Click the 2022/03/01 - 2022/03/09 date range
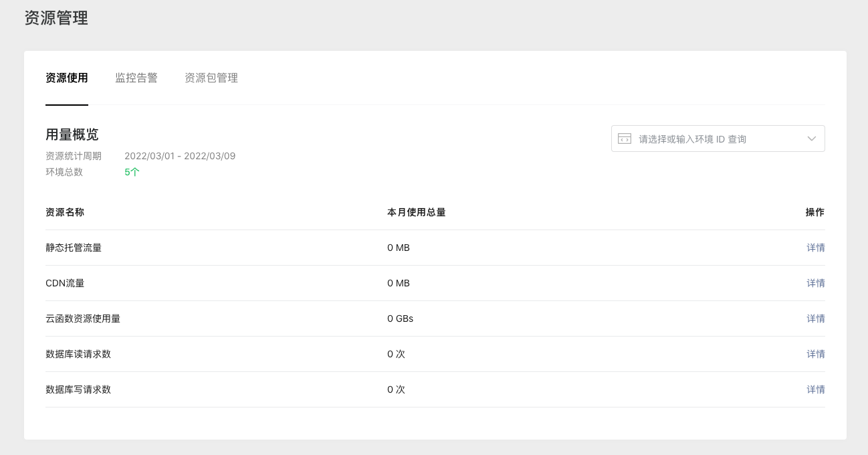868x455 pixels. [x=180, y=156]
